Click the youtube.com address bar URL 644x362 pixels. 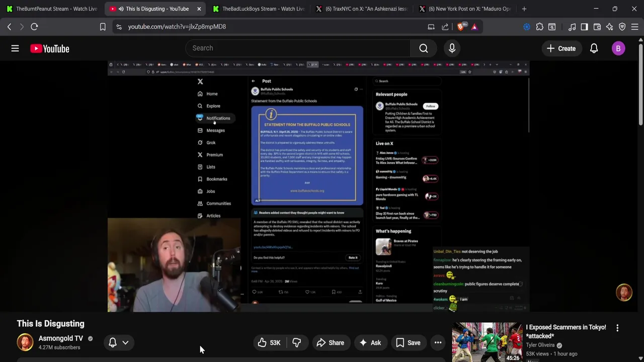177,27
